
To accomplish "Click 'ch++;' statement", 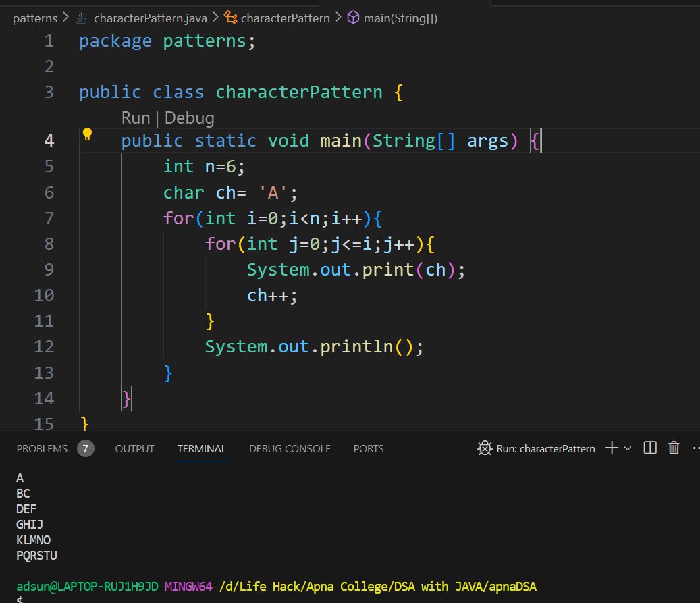I will pyautogui.click(x=272, y=296).
